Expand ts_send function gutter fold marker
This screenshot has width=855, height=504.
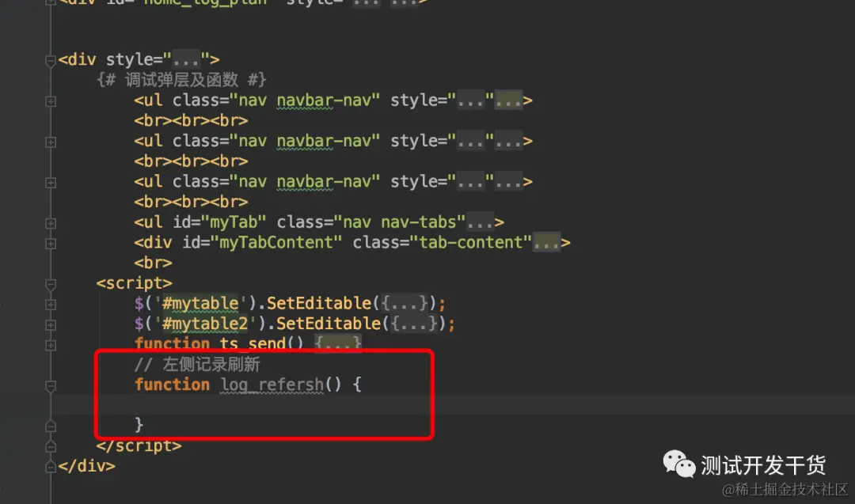point(50,346)
